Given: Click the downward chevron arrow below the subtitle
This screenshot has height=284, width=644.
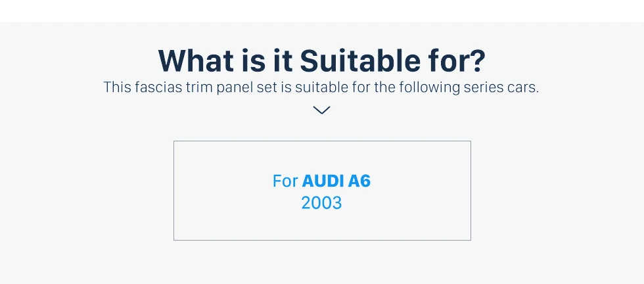Looking at the screenshot, I should click(321, 110).
